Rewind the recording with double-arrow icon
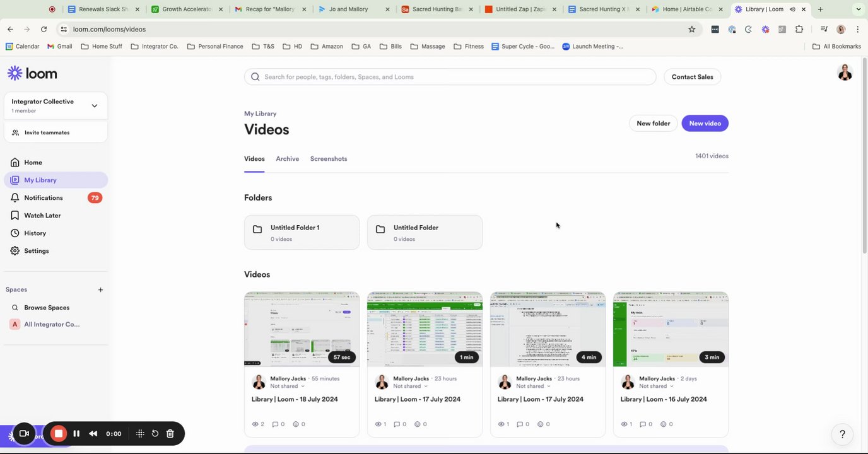The width and height of the screenshot is (868, 454). (x=93, y=434)
